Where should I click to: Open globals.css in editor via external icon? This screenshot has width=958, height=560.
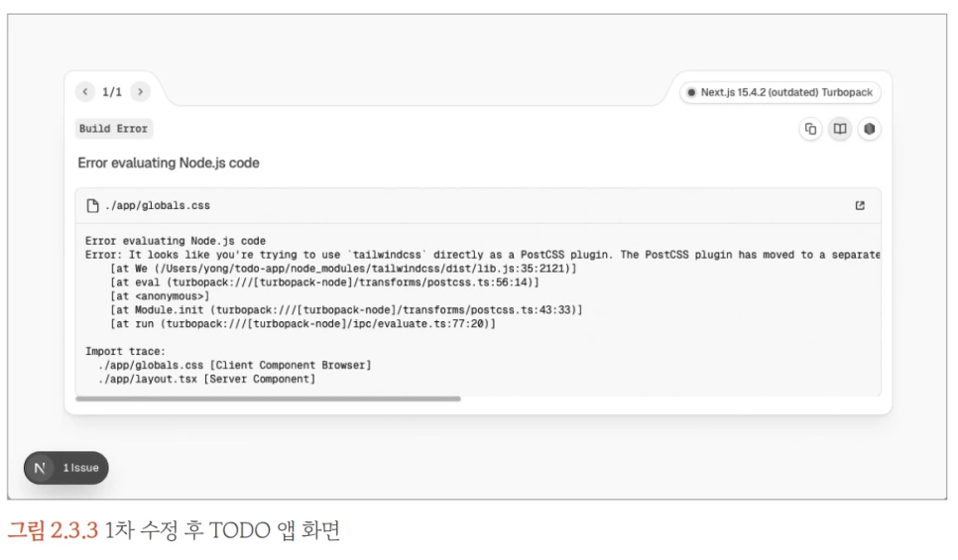point(860,206)
